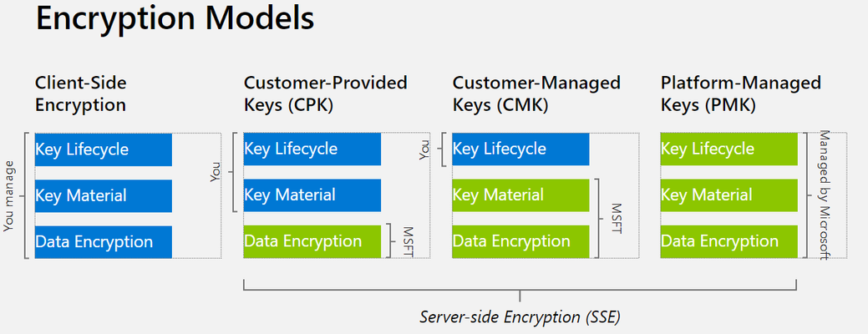Click Key Lifecycle block in CPK column
The image size is (868, 334).
(x=312, y=149)
